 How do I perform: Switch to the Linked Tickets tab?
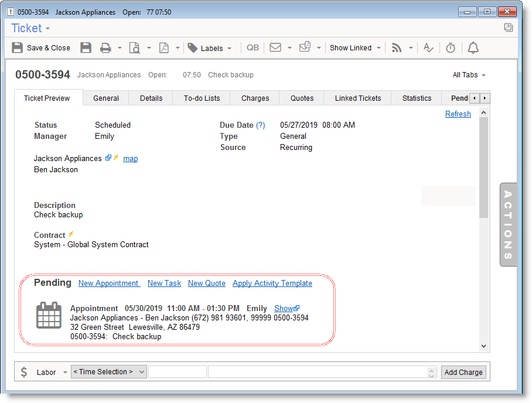(357, 98)
